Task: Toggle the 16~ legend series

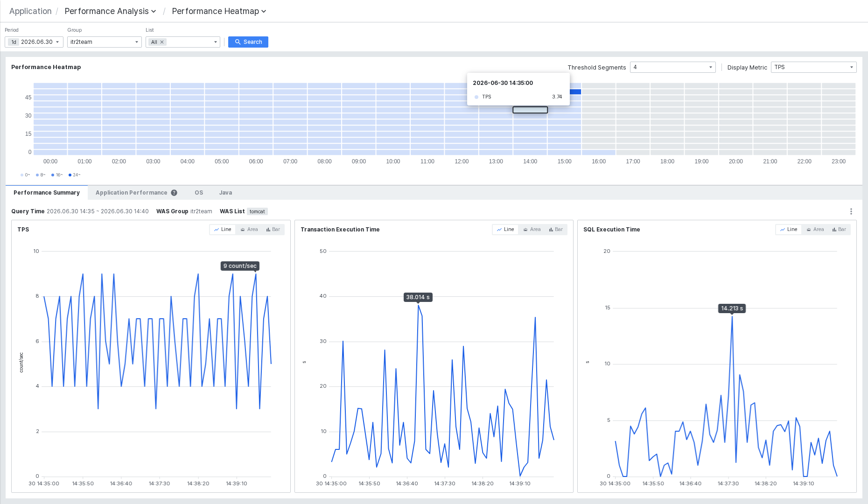Action: (x=57, y=175)
